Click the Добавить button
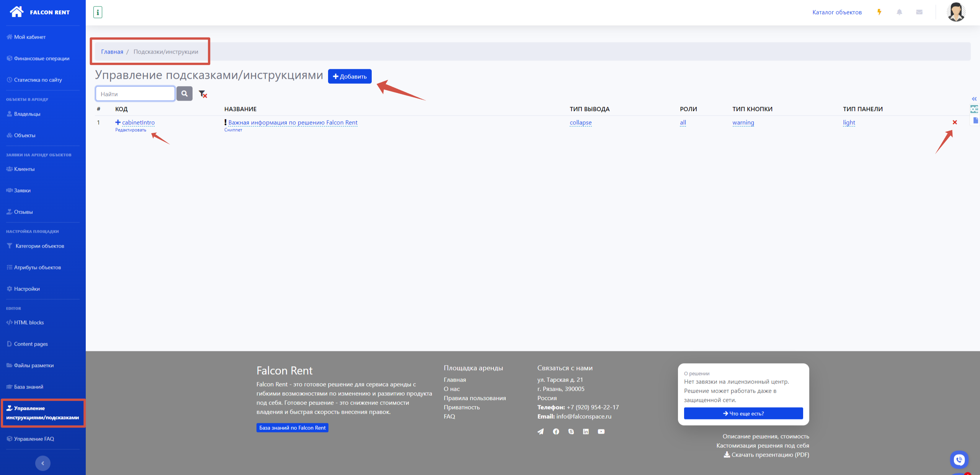The width and height of the screenshot is (980, 475). click(350, 77)
